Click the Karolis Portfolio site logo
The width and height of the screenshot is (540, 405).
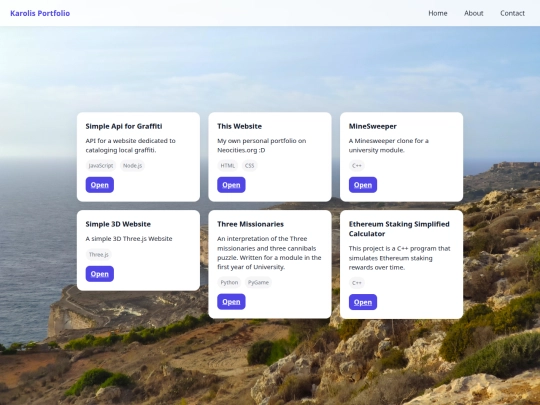40,13
